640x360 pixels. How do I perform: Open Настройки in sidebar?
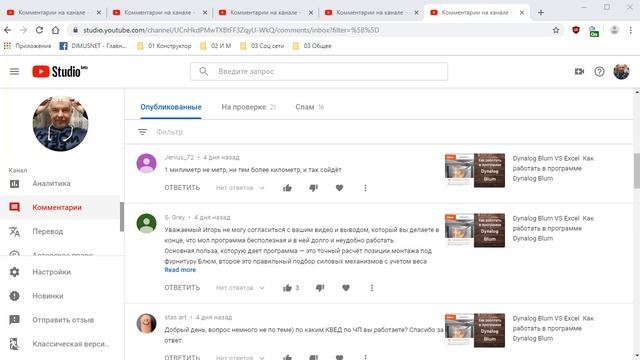point(51,272)
